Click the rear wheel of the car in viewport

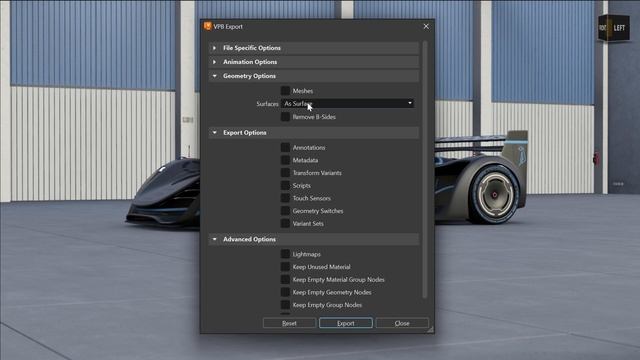tap(494, 195)
